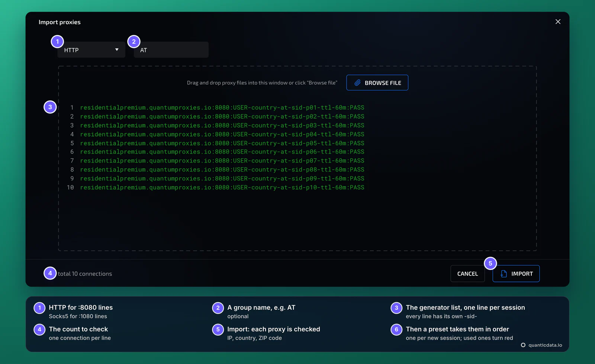Select proxy line with sid-p01

[x=222, y=107]
